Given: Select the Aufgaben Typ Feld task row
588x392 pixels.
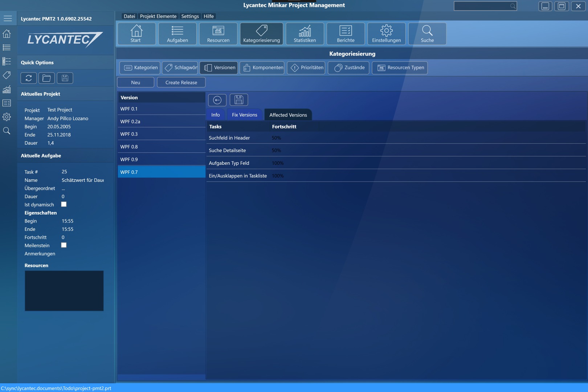Looking at the screenshot, I should [x=396, y=163].
